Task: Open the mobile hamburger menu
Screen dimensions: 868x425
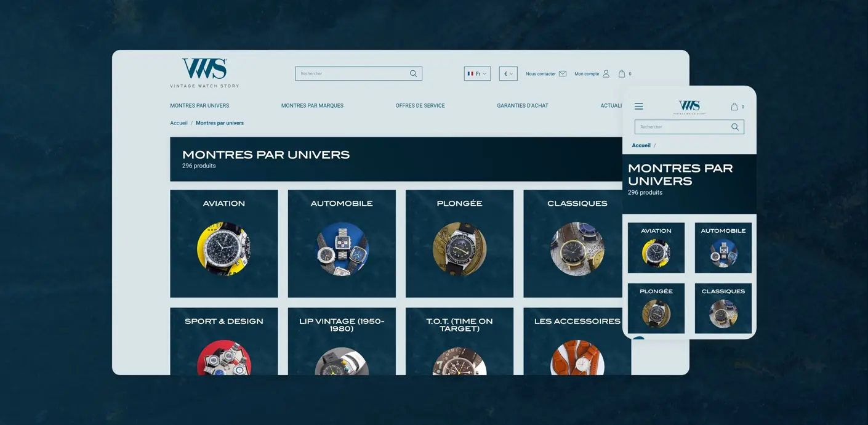Action: pyautogui.click(x=638, y=107)
